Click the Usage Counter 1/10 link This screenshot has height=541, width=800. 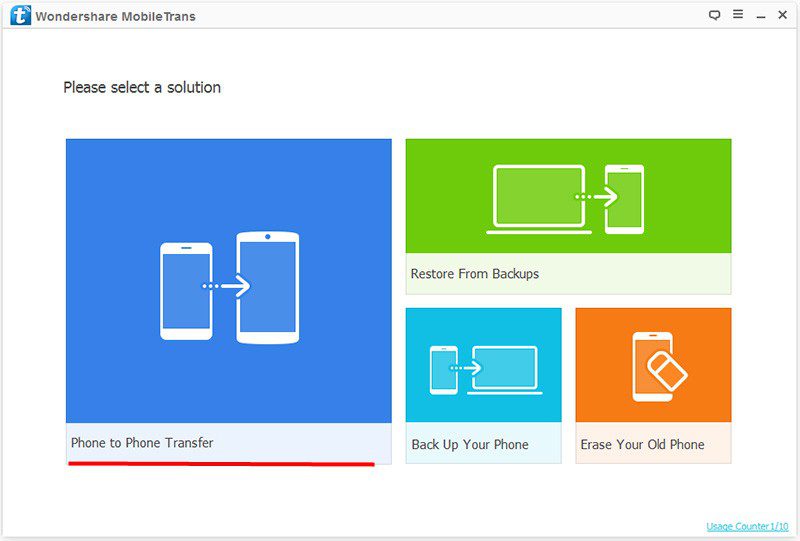point(747,526)
